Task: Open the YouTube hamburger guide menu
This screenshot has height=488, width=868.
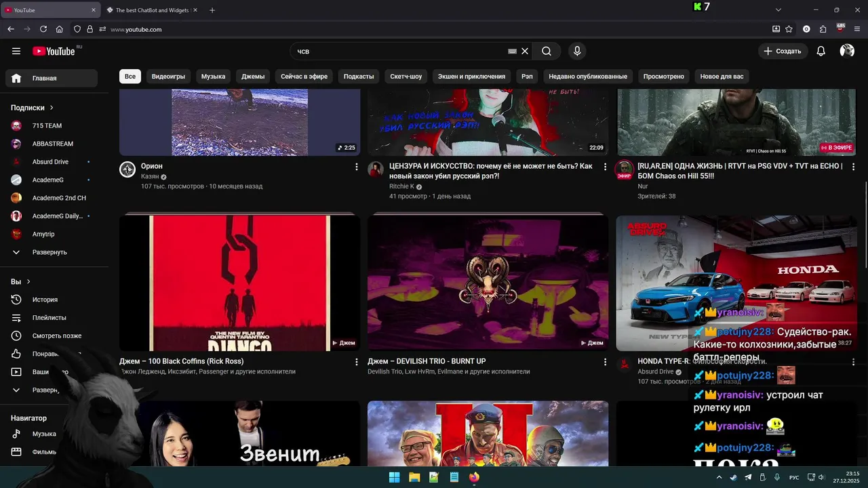Action: click(16, 51)
